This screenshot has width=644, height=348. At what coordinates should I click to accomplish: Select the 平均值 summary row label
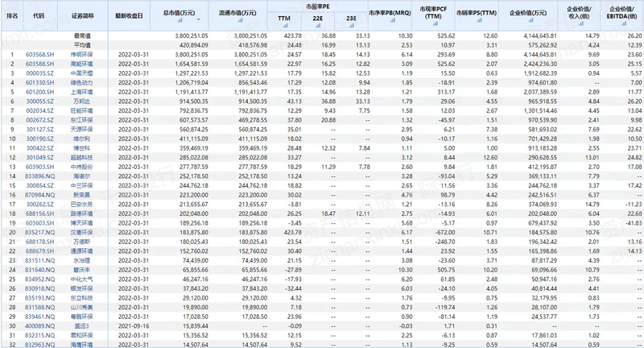[x=83, y=45]
